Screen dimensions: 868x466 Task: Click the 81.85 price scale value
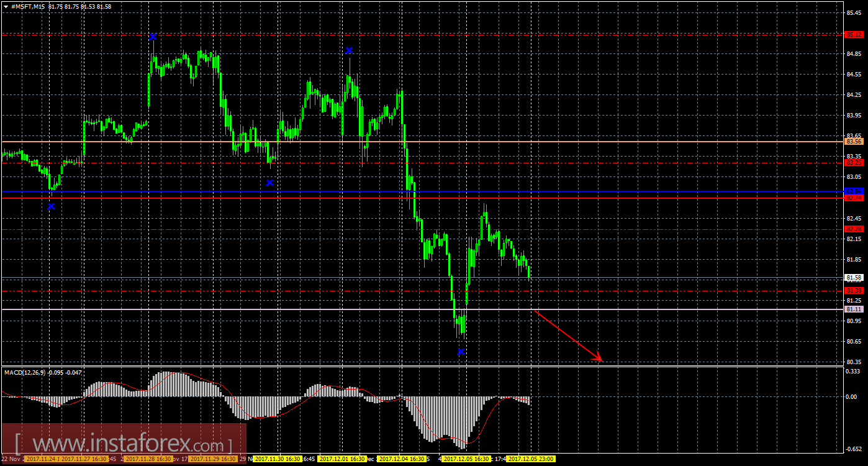click(854, 259)
